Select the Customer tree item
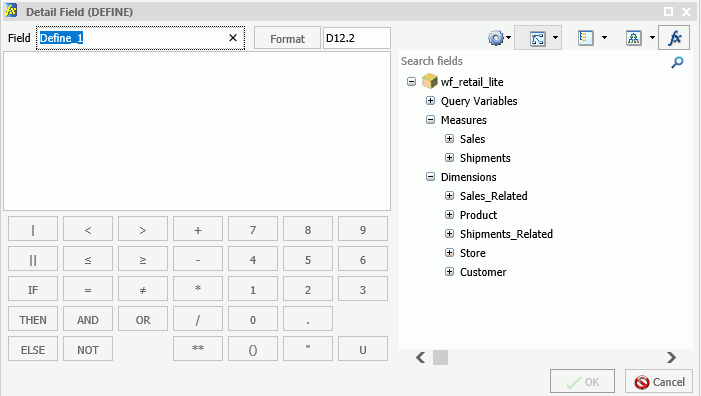 click(x=483, y=272)
